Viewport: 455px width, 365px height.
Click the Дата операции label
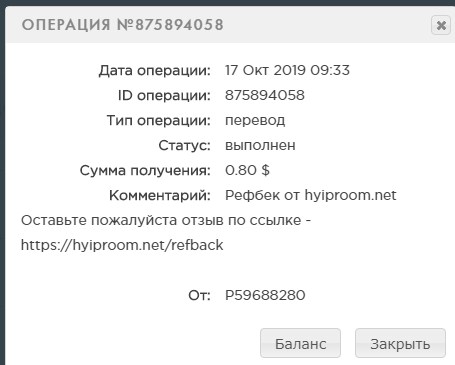tap(155, 71)
